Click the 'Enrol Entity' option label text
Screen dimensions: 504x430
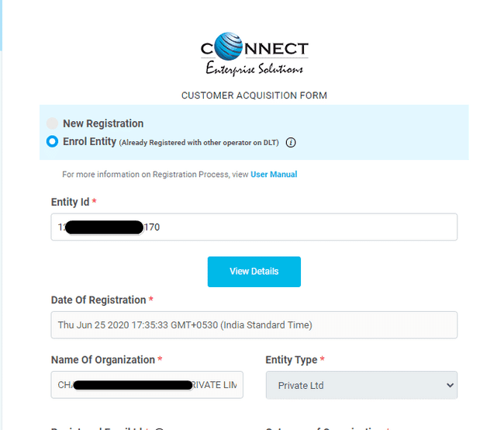pyautogui.click(x=89, y=142)
